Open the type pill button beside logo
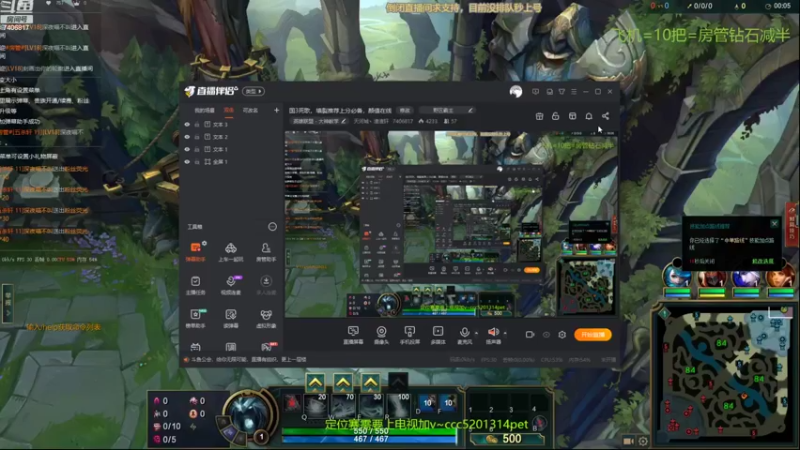 254,91
